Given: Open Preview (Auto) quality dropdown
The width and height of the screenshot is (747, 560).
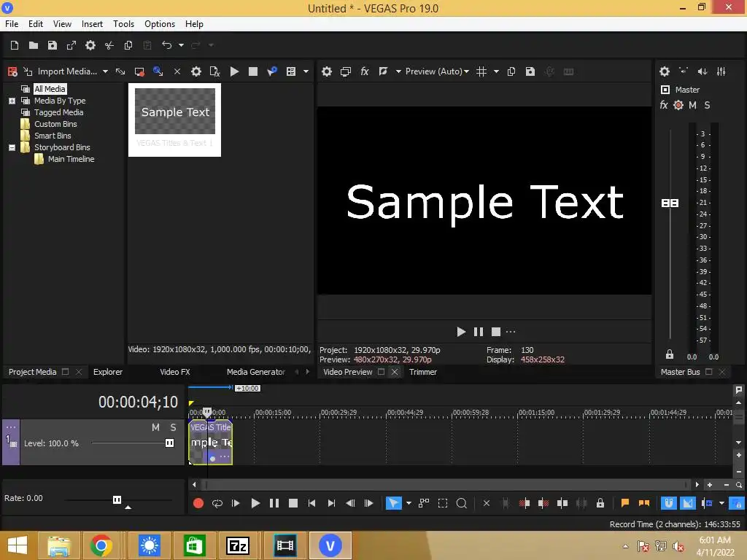Looking at the screenshot, I should tap(437, 71).
